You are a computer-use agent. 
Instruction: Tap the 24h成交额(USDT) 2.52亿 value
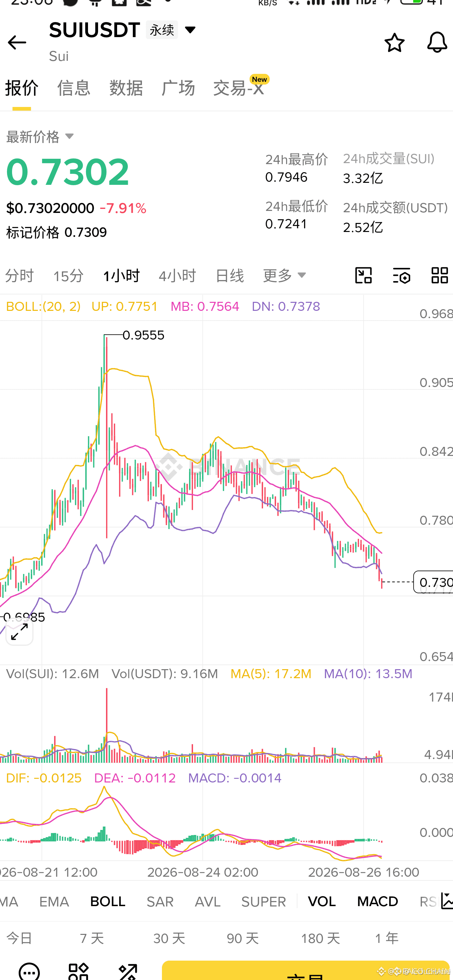(x=363, y=227)
